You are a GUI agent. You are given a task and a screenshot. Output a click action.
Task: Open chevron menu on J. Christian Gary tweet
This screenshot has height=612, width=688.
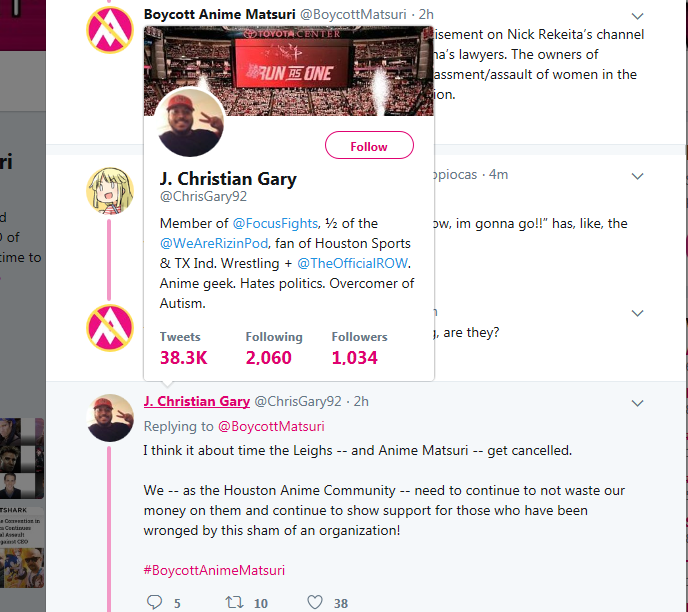pos(637,403)
